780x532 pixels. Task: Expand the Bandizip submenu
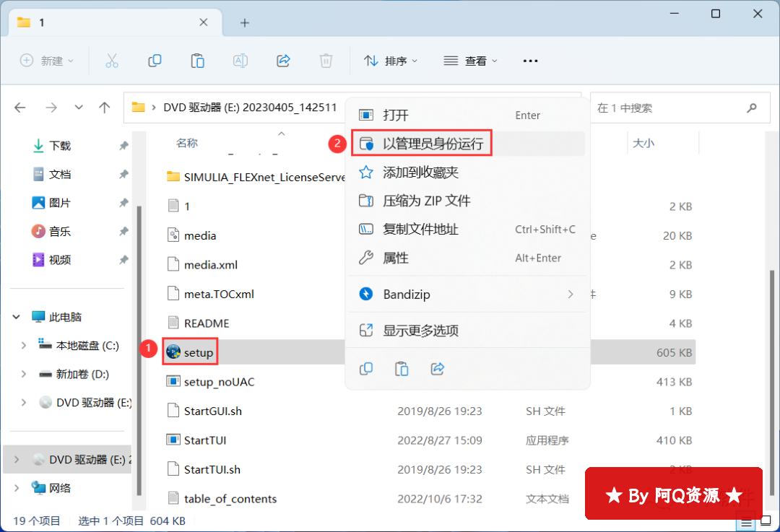tap(570, 295)
